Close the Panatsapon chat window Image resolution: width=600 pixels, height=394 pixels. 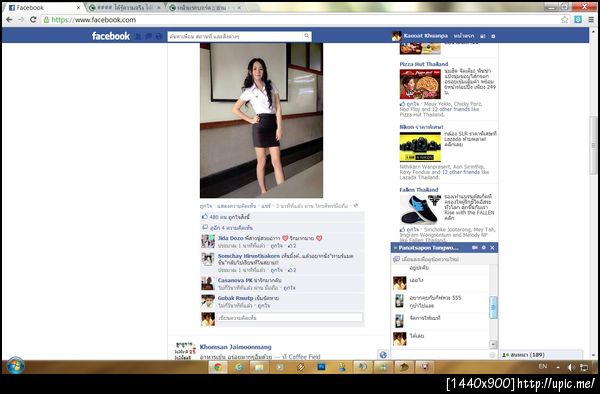click(492, 248)
